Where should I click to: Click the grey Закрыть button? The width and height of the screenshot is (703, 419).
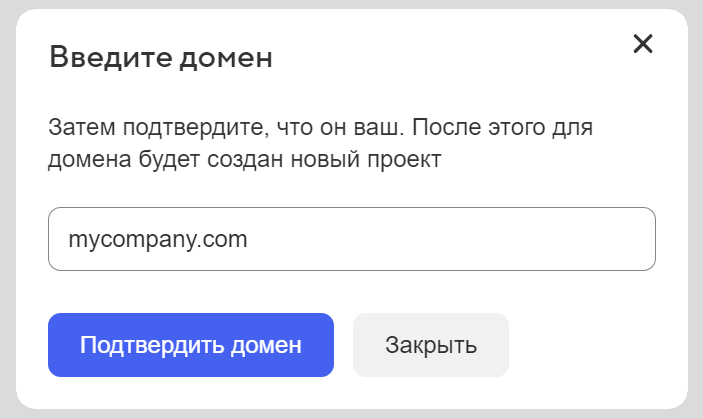click(x=431, y=345)
